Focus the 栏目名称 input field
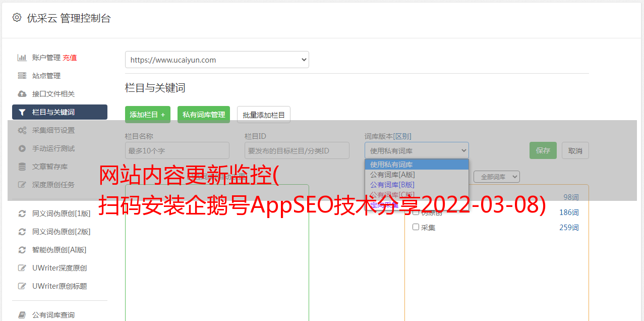The width and height of the screenshot is (644, 321). (177, 150)
